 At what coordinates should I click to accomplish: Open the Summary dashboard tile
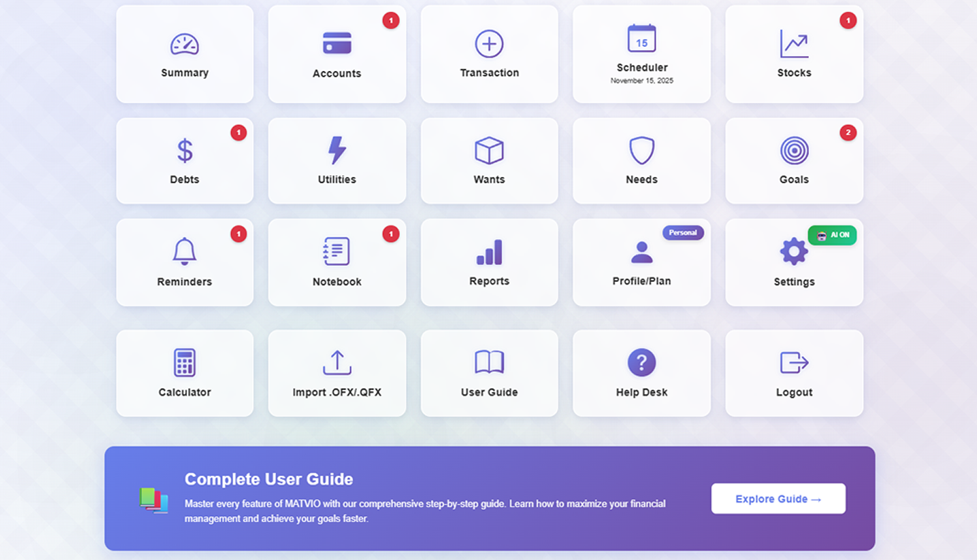pos(184,53)
